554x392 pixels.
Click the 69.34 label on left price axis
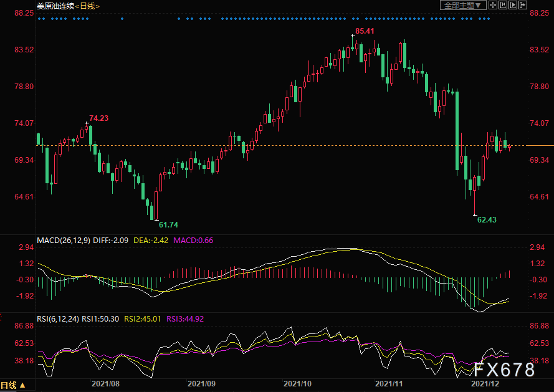pos(24,160)
